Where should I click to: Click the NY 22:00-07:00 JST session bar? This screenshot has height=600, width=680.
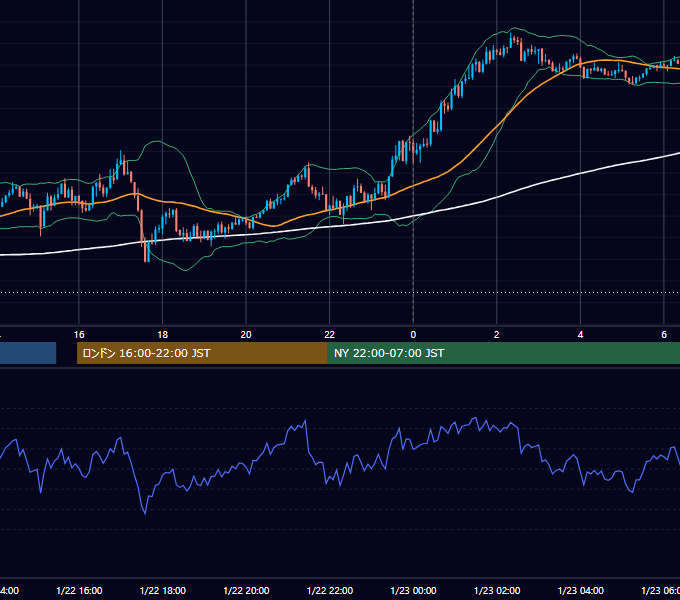(x=503, y=353)
